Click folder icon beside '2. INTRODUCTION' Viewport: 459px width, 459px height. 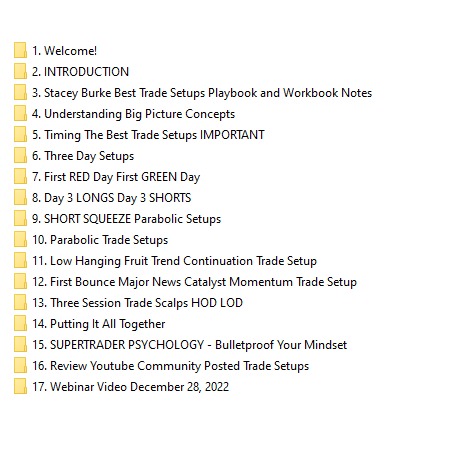(x=20, y=71)
